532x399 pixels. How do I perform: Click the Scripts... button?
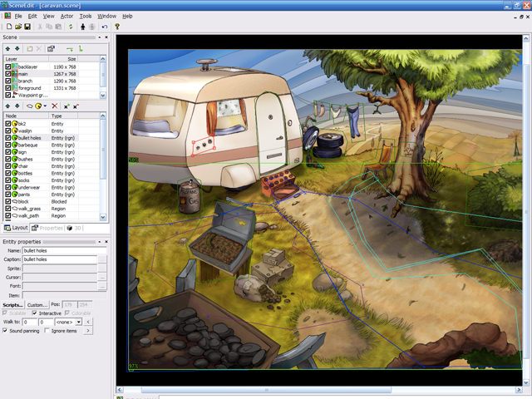13,305
